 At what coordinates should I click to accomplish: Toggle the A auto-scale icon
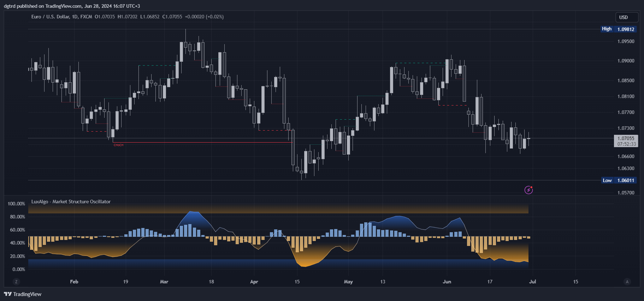[x=627, y=282]
